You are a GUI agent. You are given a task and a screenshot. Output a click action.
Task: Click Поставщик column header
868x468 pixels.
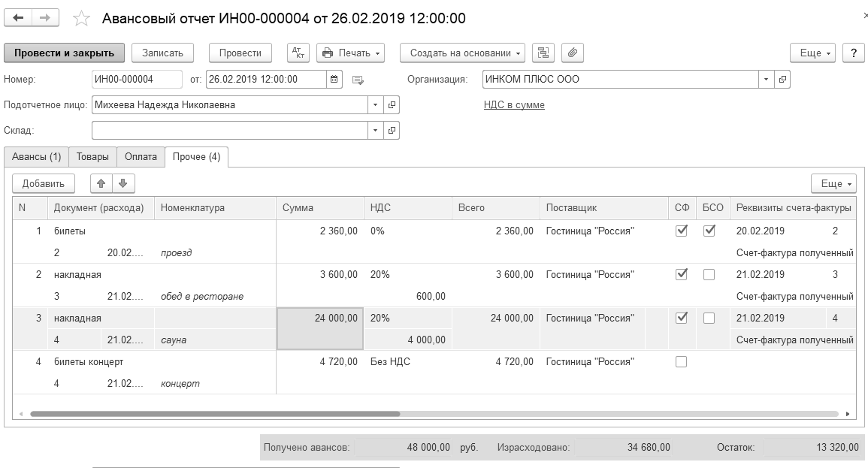(604, 208)
